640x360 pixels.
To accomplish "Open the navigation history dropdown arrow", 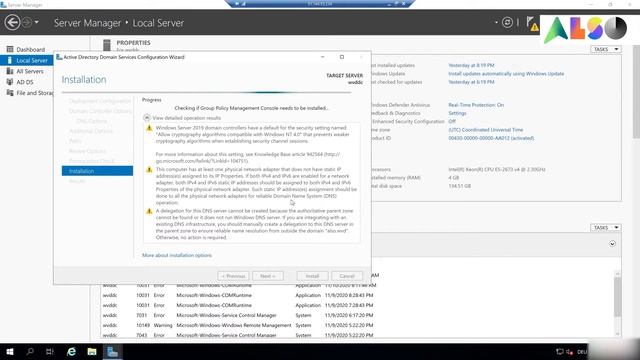I will click(37, 22).
